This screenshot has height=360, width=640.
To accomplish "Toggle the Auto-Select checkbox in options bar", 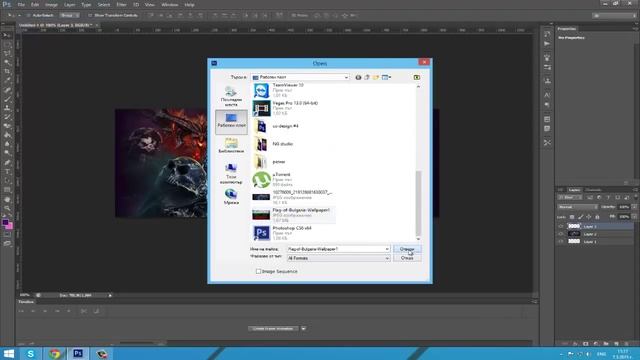I will click(28, 15).
